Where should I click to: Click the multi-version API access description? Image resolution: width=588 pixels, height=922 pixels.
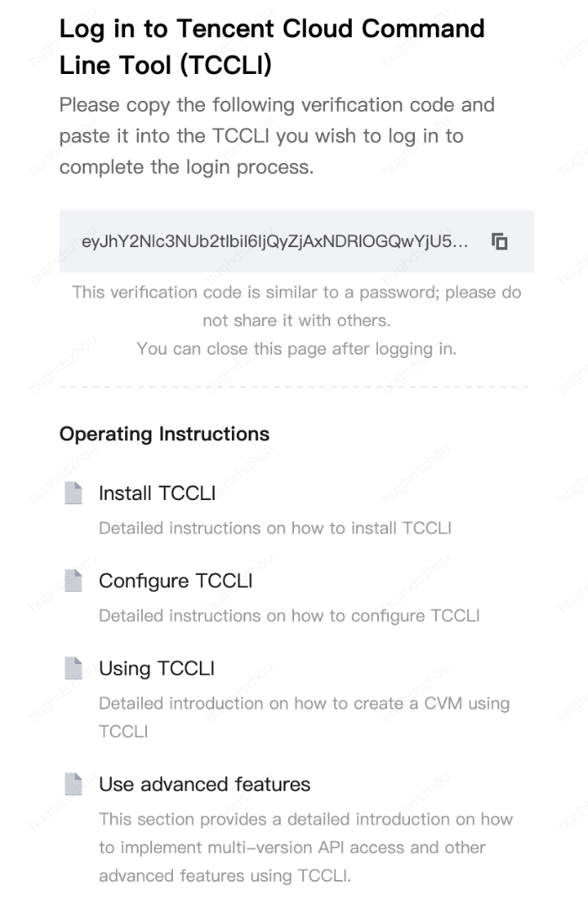coord(306,847)
